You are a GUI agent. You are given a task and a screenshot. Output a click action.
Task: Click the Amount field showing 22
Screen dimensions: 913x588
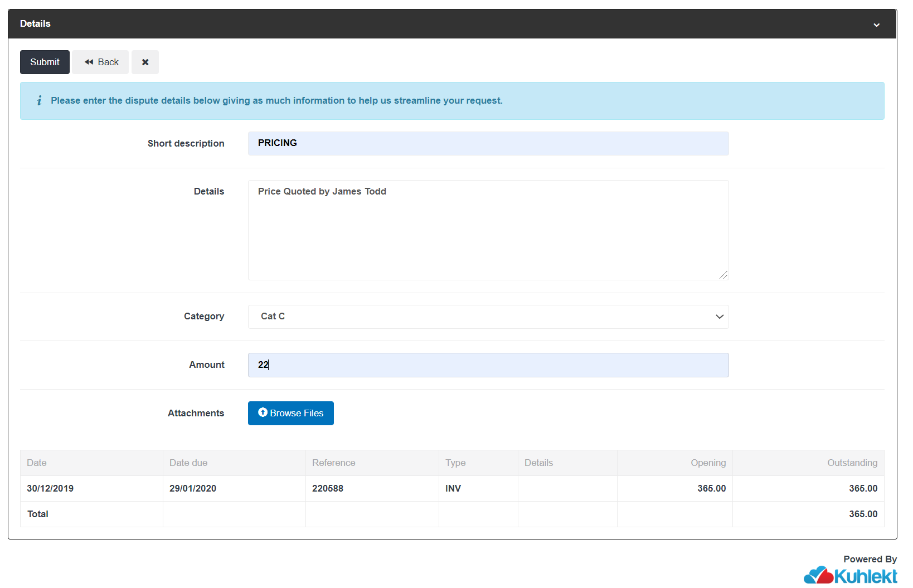click(488, 365)
